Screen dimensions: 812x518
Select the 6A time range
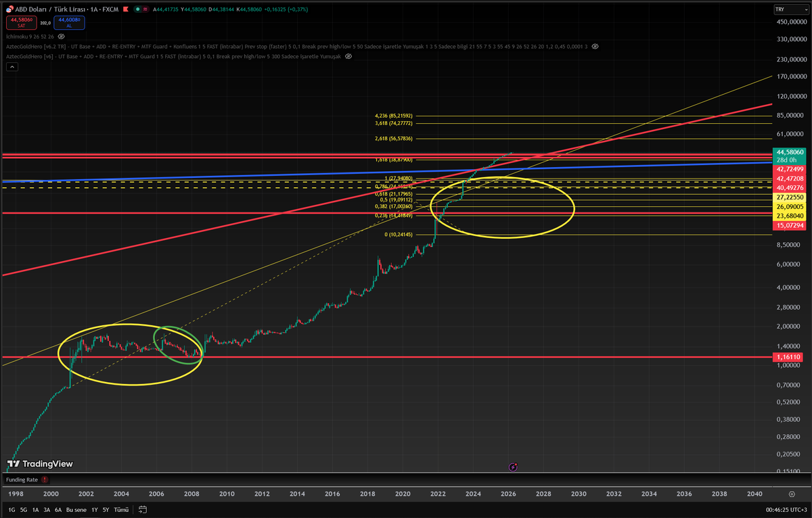point(58,509)
